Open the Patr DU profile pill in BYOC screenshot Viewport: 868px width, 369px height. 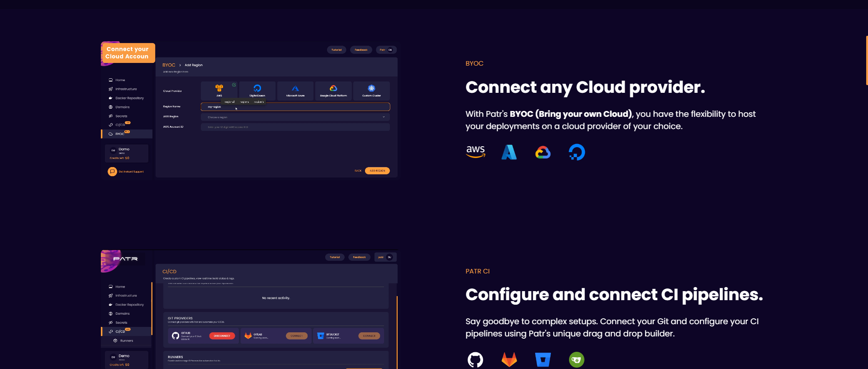pos(386,50)
